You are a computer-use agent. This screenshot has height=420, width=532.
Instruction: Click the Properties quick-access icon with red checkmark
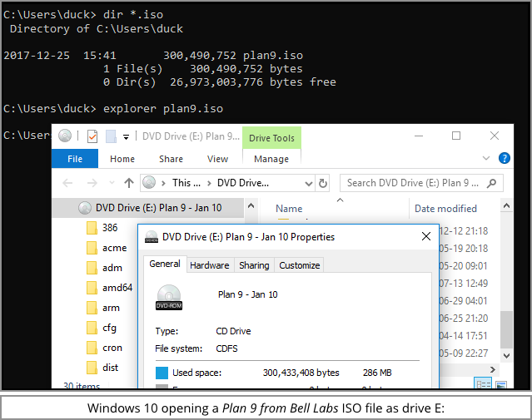[92, 136]
